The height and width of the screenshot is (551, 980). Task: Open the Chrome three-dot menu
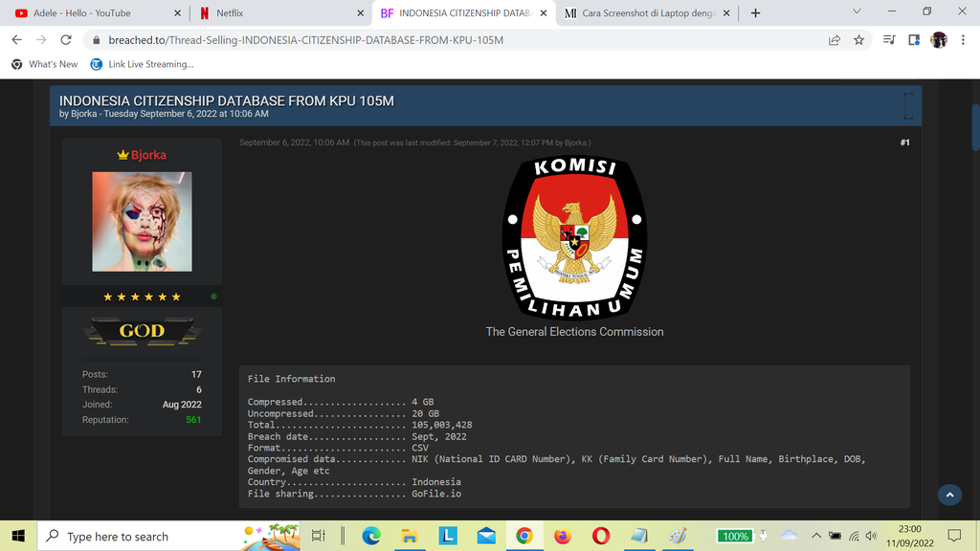click(x=962, y=40)
